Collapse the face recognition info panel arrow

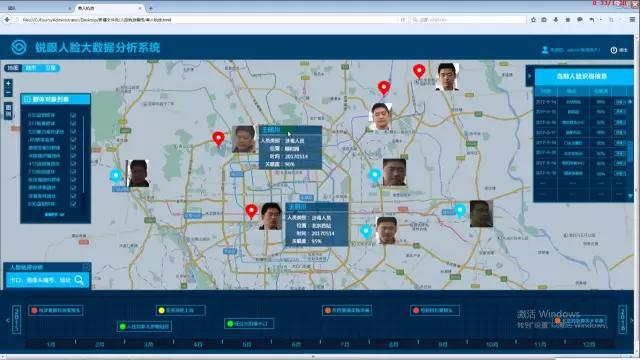tap(530, 76)
